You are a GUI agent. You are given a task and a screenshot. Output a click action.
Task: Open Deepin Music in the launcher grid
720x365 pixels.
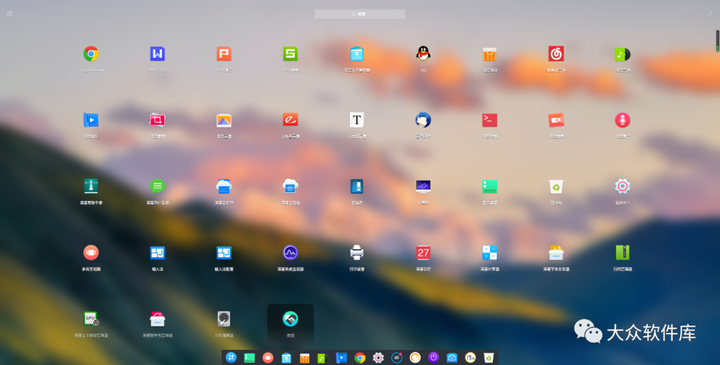click(x=622, y=54)
